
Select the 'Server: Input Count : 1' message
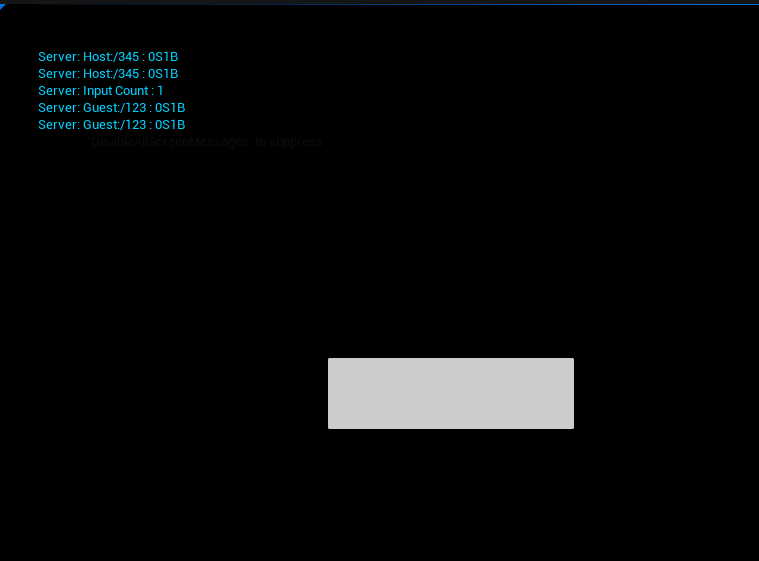click(x=101, y=91)
